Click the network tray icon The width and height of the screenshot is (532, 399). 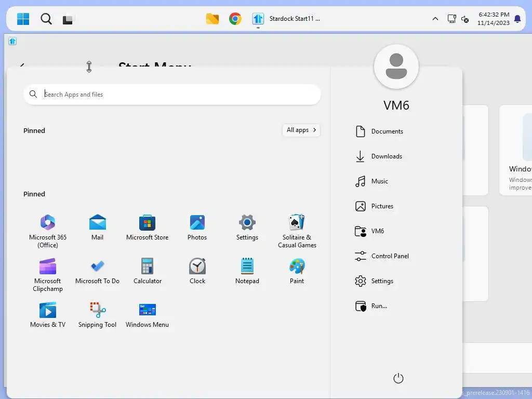(x=451, y=19)
